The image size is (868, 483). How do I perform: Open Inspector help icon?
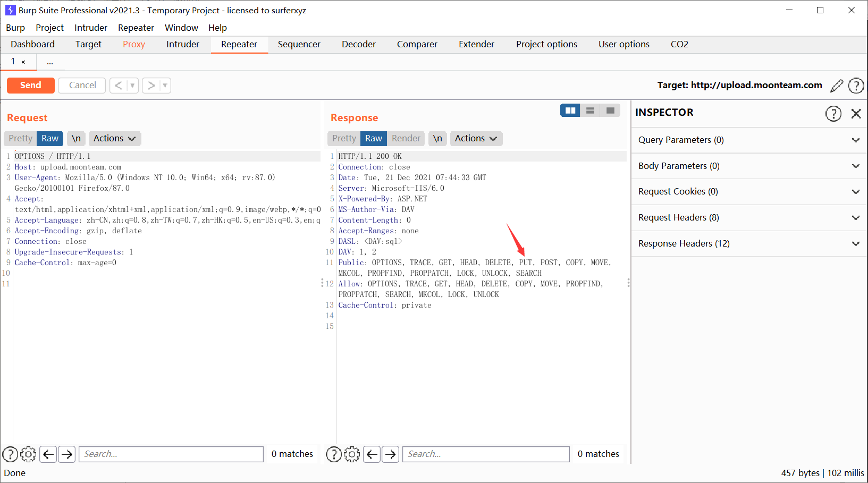833,113
